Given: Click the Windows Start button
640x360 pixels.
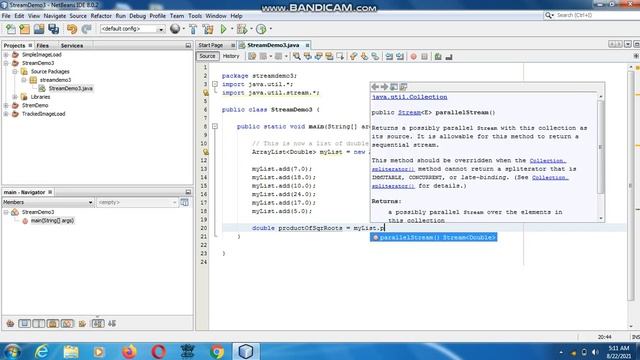Looking at the screenshot, I should [x=12, y=351].
